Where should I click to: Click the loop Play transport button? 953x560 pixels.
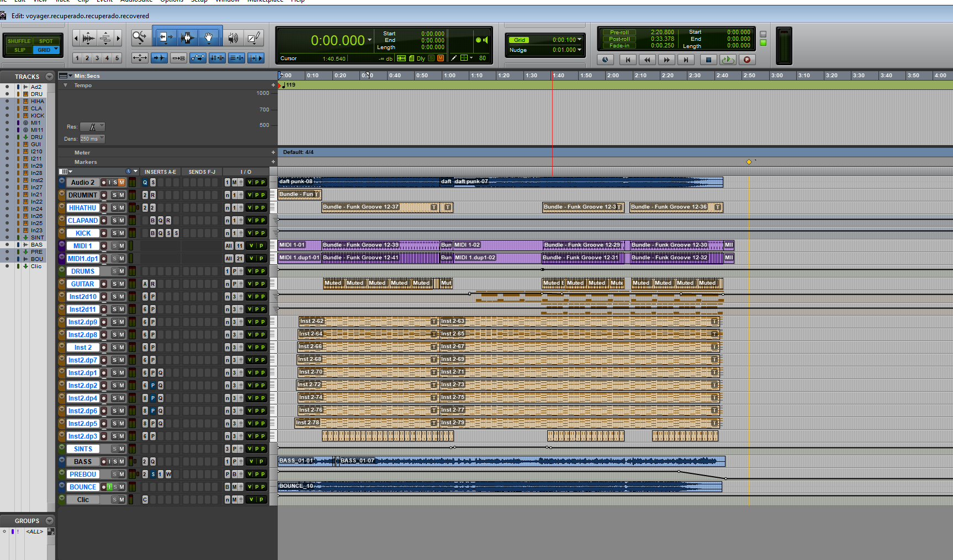tap(728, 60)
